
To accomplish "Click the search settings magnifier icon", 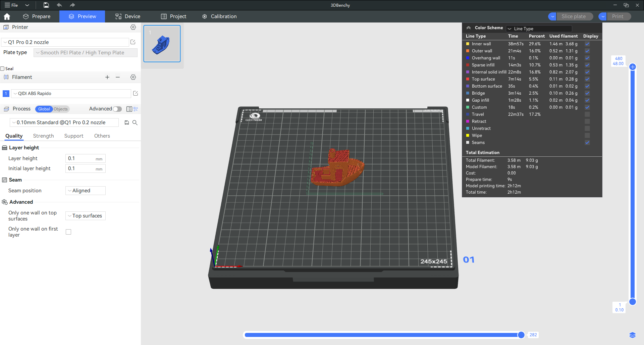I will click(x=135, y=122).
